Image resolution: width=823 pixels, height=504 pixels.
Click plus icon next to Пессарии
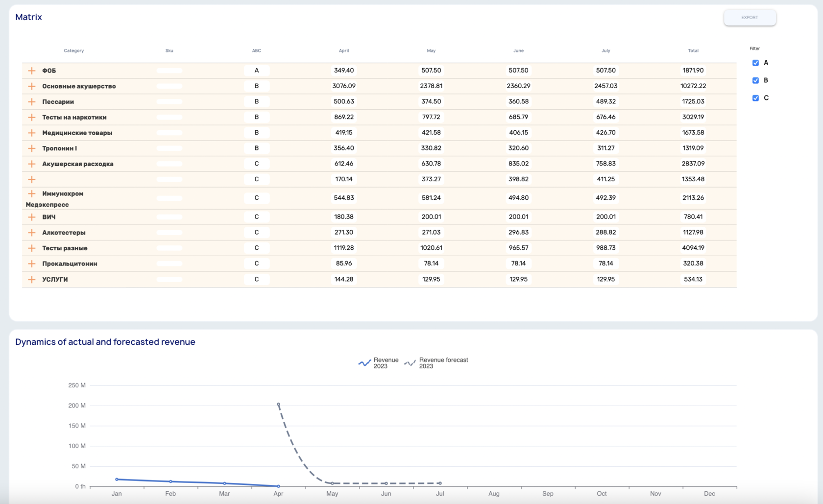32,102
